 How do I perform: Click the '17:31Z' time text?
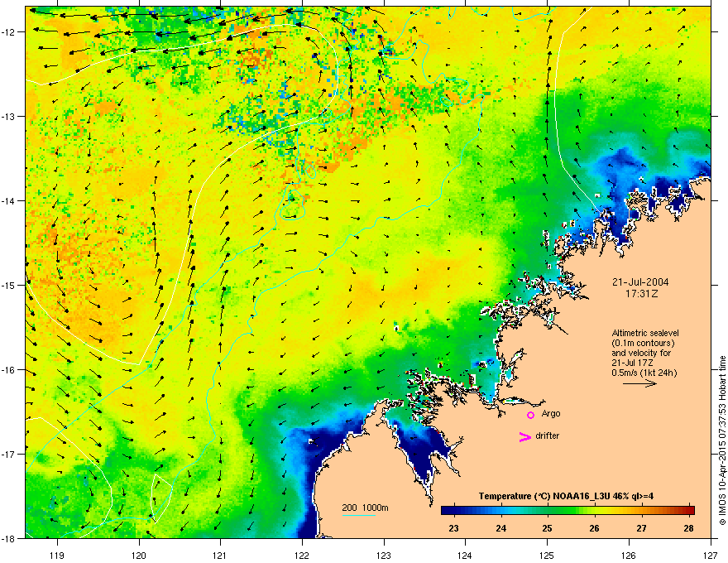point(642,294)
